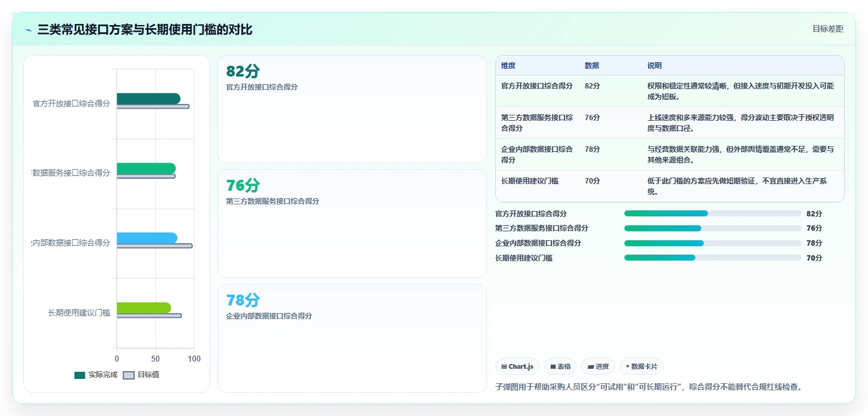Open the 82分 score card
This screenshot has width=868, height=416.
click(x=352, y=109)
